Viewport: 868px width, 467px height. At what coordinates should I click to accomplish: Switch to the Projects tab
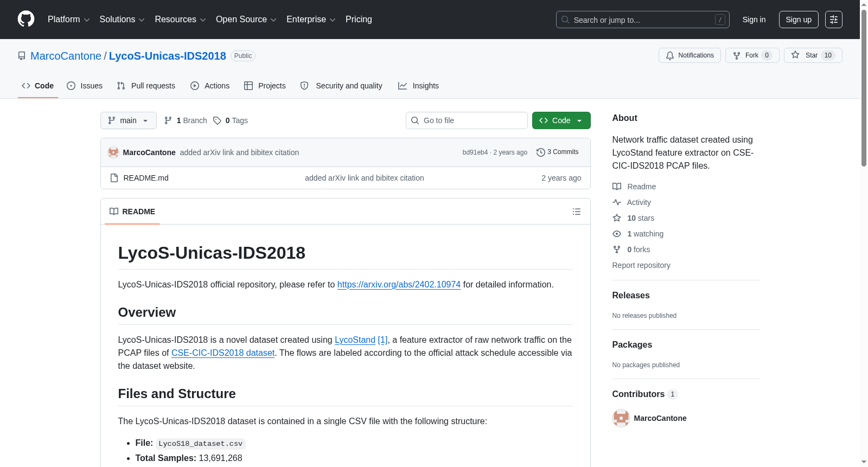265,86
